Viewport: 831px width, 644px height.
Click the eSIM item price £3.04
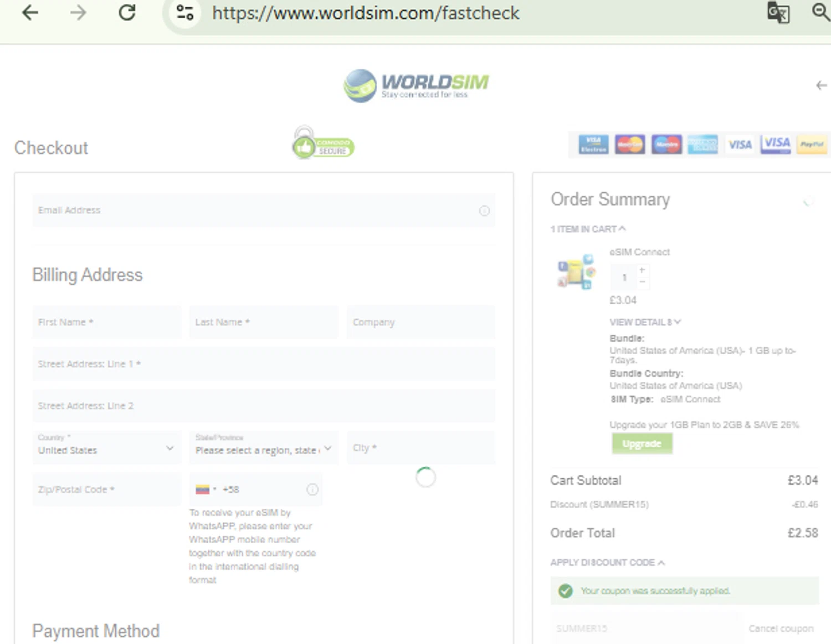pyautogui.click(x=623, y=300)
